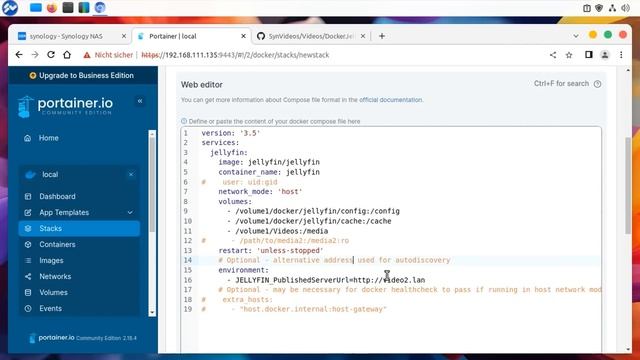Image resolution: width=640 pixels, height=360 pixels.
Task: Bookmark this page with the star
Action: pyautogui.click(x=569, y=55)
